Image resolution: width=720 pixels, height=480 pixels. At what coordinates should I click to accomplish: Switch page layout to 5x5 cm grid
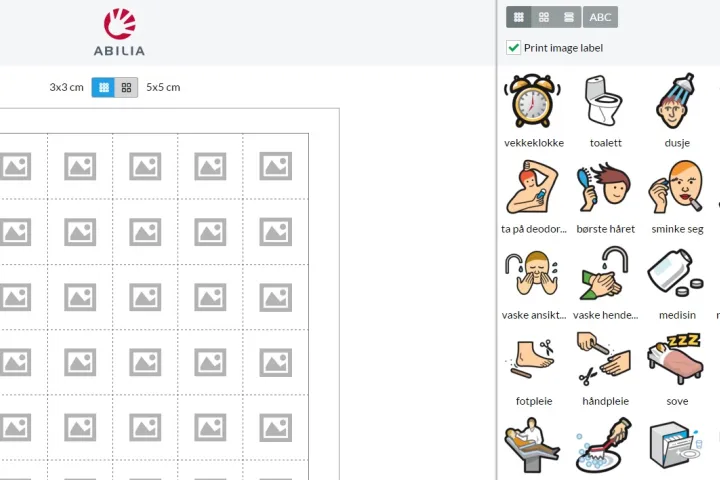(126, 87)
